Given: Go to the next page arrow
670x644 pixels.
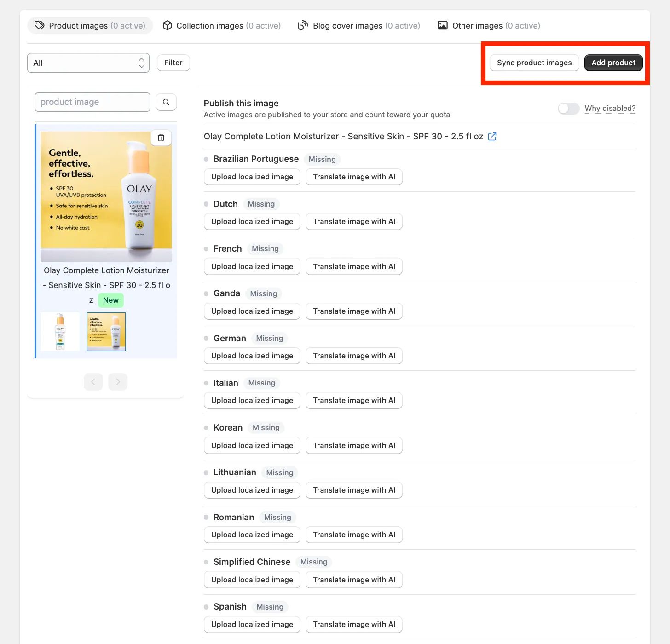Looking at the screenshot, I should [118, 382].
